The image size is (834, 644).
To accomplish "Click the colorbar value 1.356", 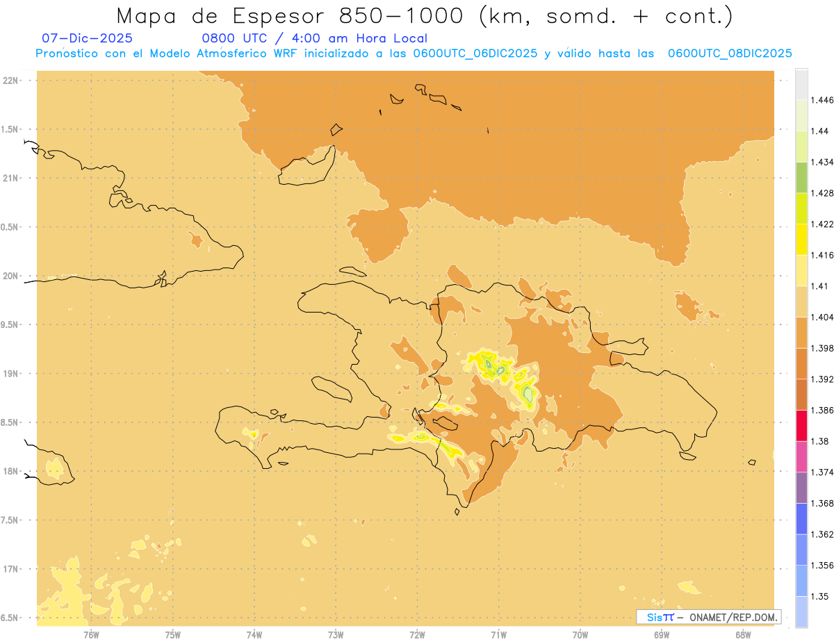I will point(822,565).
